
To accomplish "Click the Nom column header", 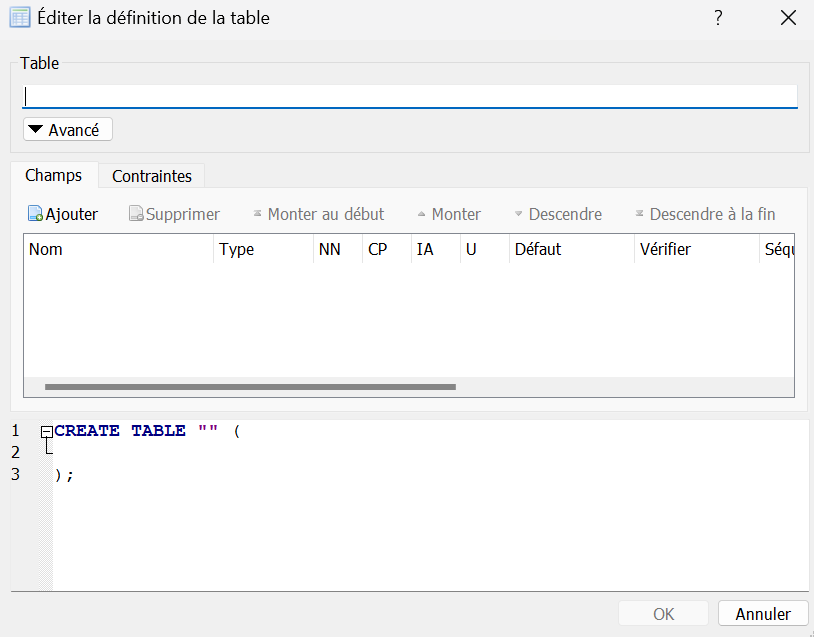I will [x=118, y=249].
